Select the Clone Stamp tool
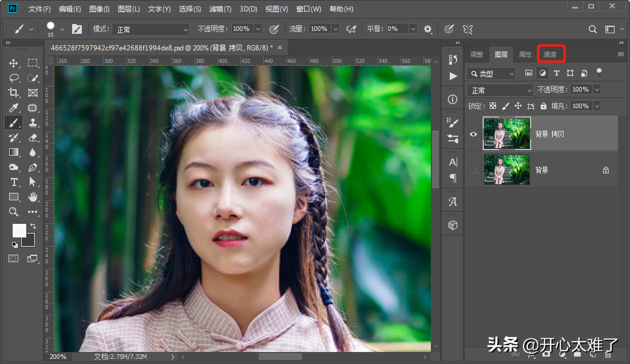The width and height of the screenshot is (630, 364). 33,122
